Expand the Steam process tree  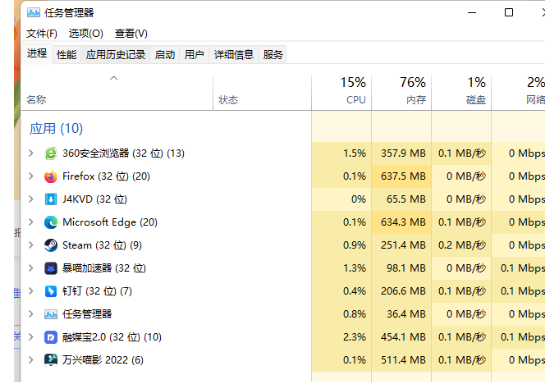[31, 245]
